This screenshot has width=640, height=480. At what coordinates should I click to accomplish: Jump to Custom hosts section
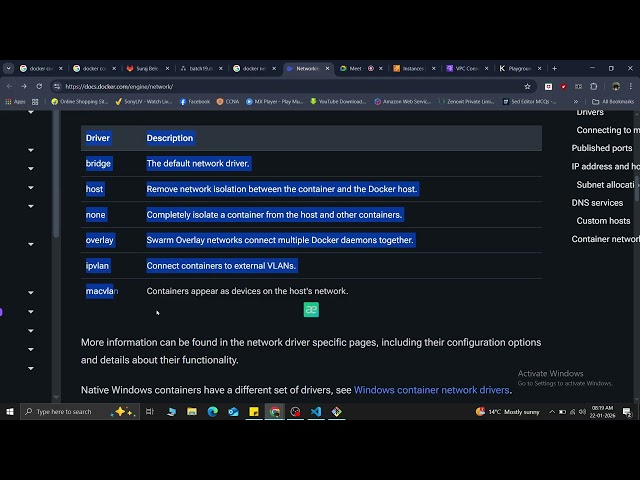point(603,221)
